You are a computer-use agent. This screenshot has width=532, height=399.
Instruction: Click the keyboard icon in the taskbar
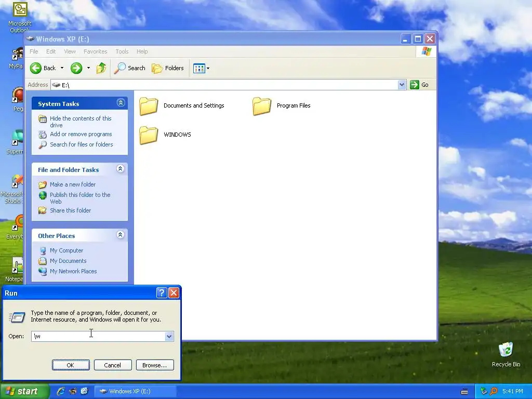coord(464,392)
